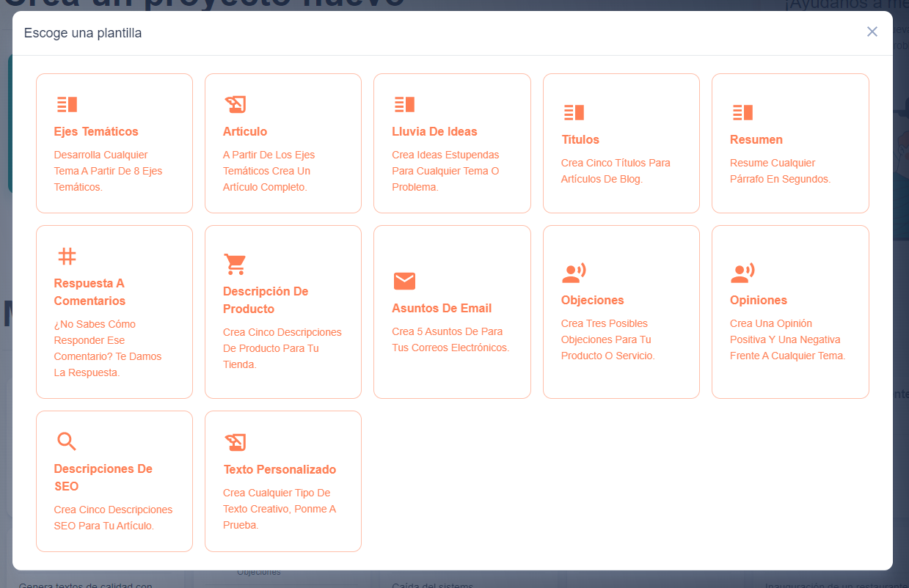Image resolution: width=909 pixels, height=588 pixels.
Task: Choose the Resumen template title
Action: [x=756, y=139]
